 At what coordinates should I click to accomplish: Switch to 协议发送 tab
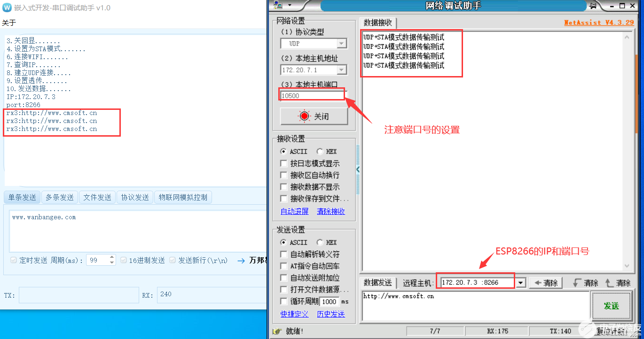coord(135,197)
